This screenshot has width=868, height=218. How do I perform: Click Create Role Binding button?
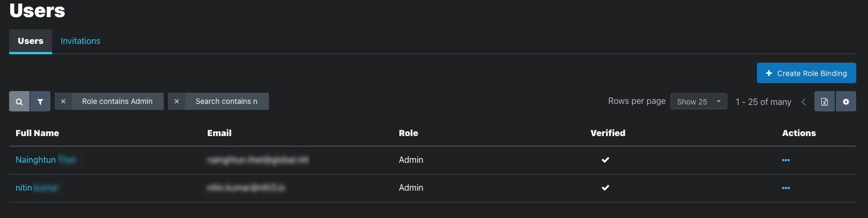pyautogui.click(x=806, y=73)
